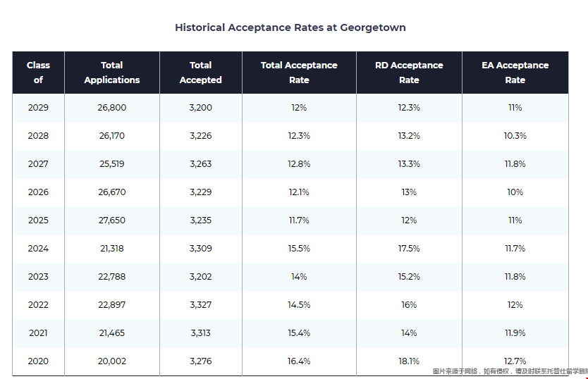Select the Class of 2029 row label

click(x=38, y=108)
